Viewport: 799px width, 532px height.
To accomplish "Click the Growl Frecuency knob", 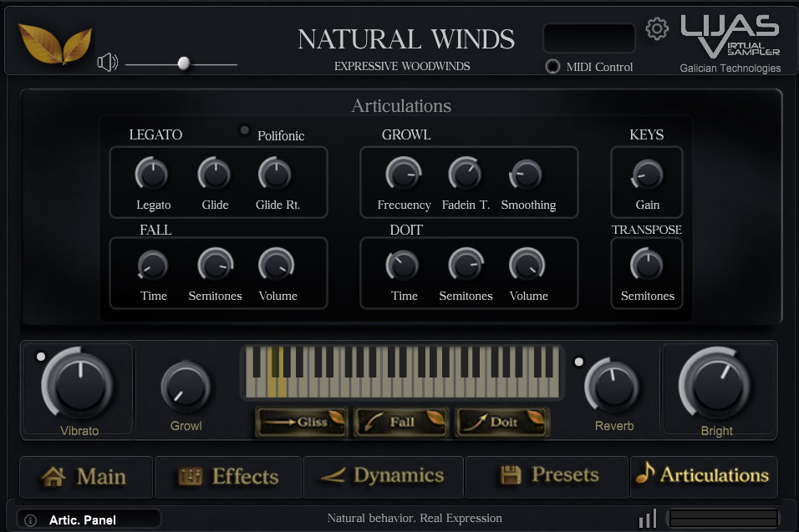I will point(404,174).
